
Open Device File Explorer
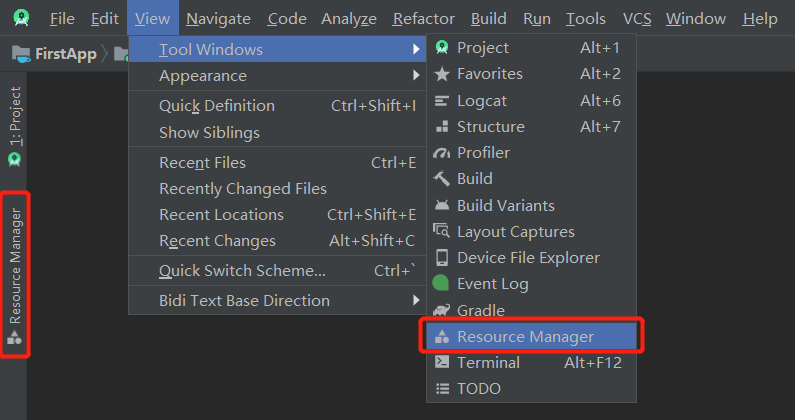pos(531,258)
